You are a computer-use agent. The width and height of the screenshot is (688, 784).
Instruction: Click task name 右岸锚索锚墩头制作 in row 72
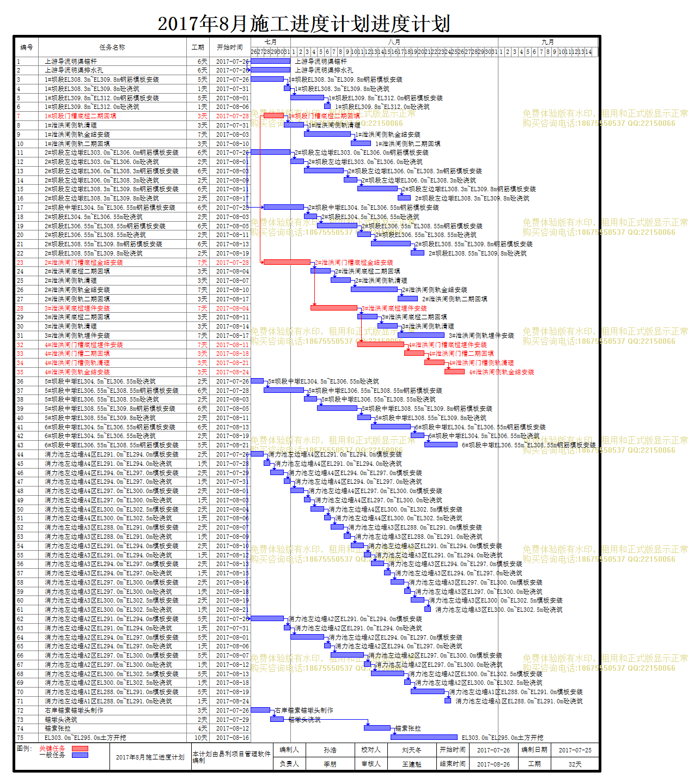[x=74, y=710]
